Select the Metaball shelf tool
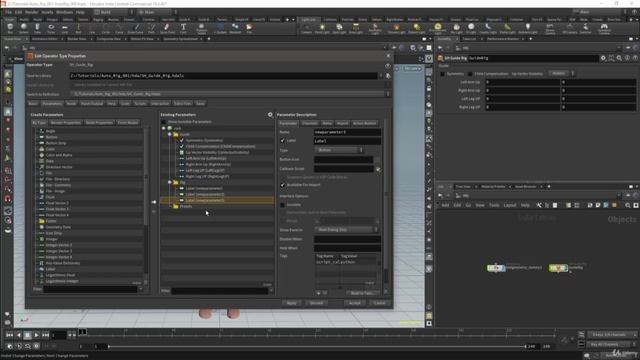Viewport: 640px width, 360px height. (x=235, y=29)
